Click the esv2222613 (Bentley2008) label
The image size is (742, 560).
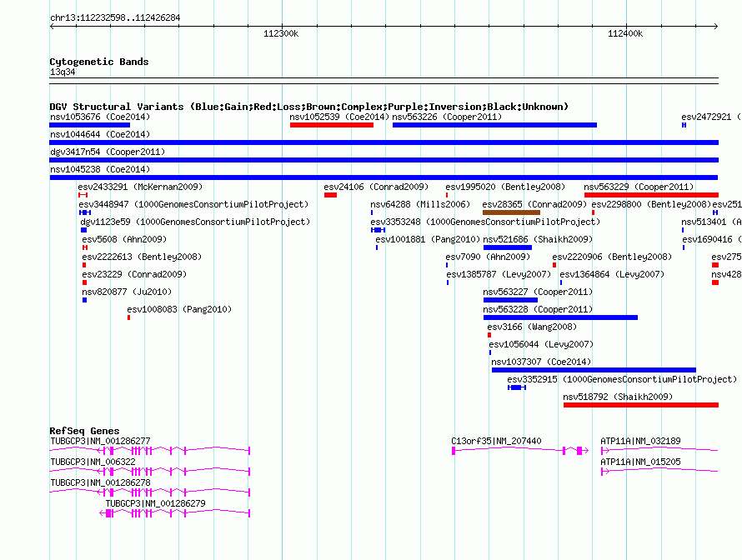pos(142,257)
